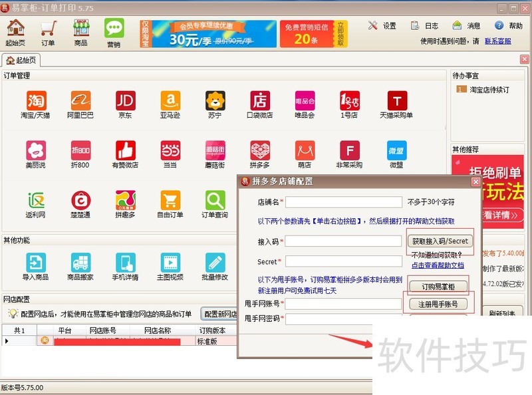Viewport: 532px width, 395px height.
Task: Open the 营销 chat bubble toolbar icon
Action: [x=114, y=33]
